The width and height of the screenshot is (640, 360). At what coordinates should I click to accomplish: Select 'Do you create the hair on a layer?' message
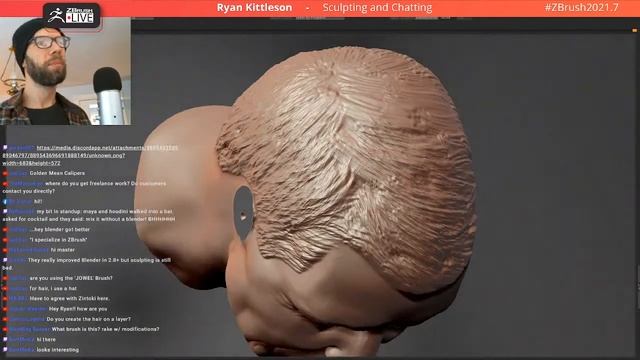89,319
